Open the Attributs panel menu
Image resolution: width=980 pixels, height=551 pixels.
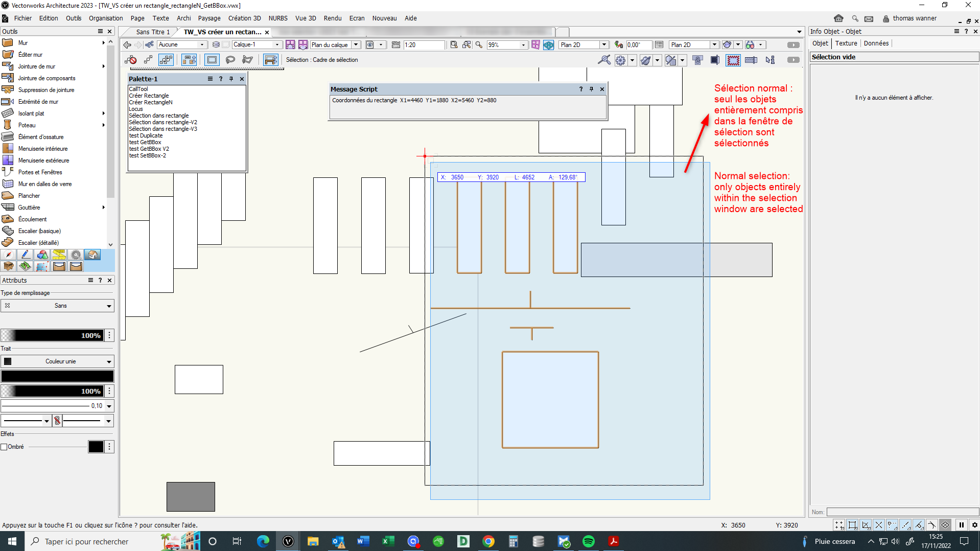[x=90, y=280]
